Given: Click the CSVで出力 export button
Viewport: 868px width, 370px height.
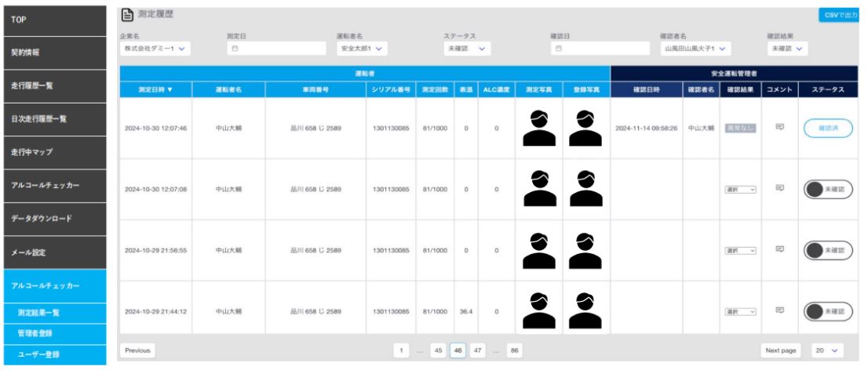Looking at the screenshot, I should coord(841,15).
